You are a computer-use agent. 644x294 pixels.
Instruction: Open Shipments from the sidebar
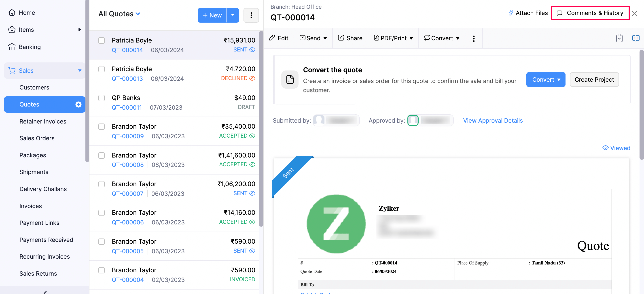34,172
